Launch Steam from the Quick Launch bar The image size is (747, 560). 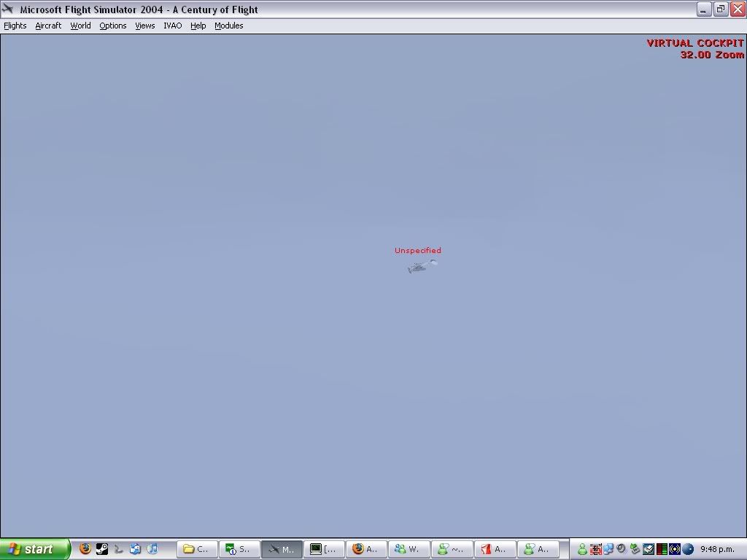pyautogui.click(x=102, y=549)
